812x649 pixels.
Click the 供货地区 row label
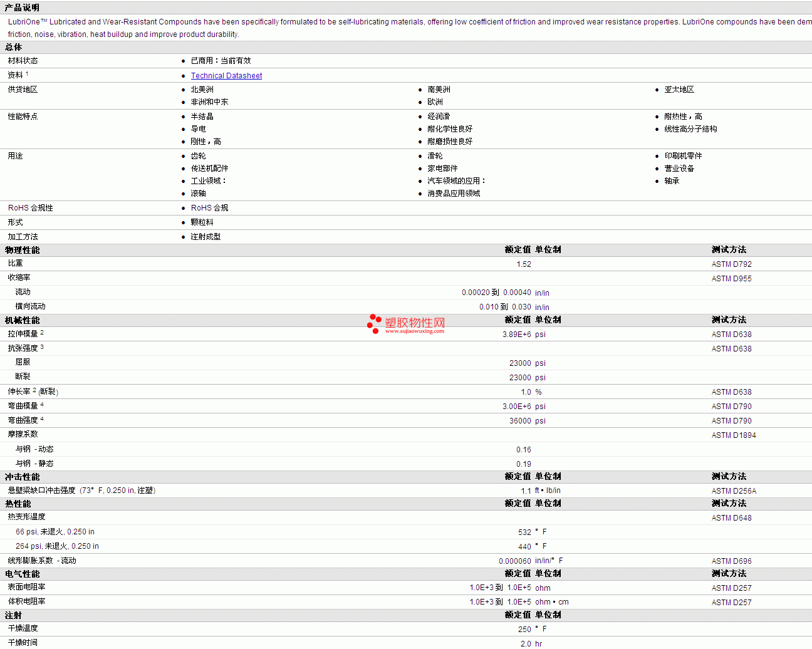[x=23, y=90]
